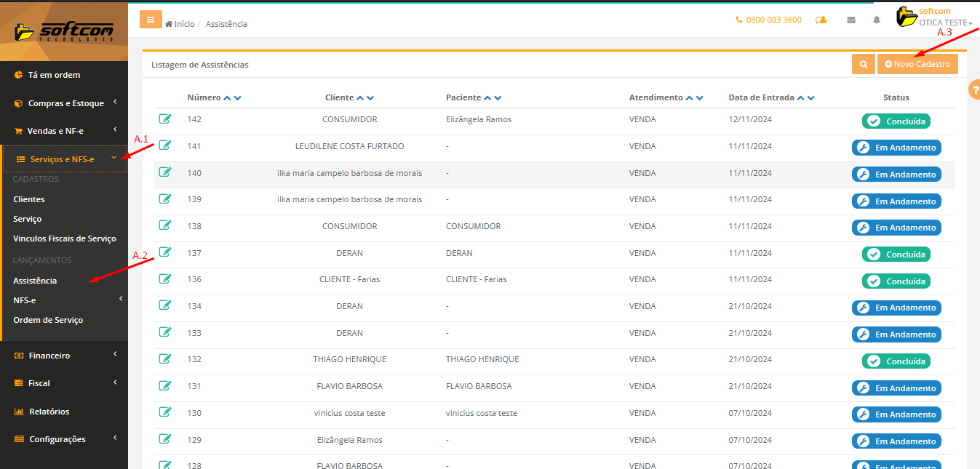Image resolution: width=980 pixels, height=469 pixels.
Task: Sort Data de Entrada ascending arrow
Action: 800,98
